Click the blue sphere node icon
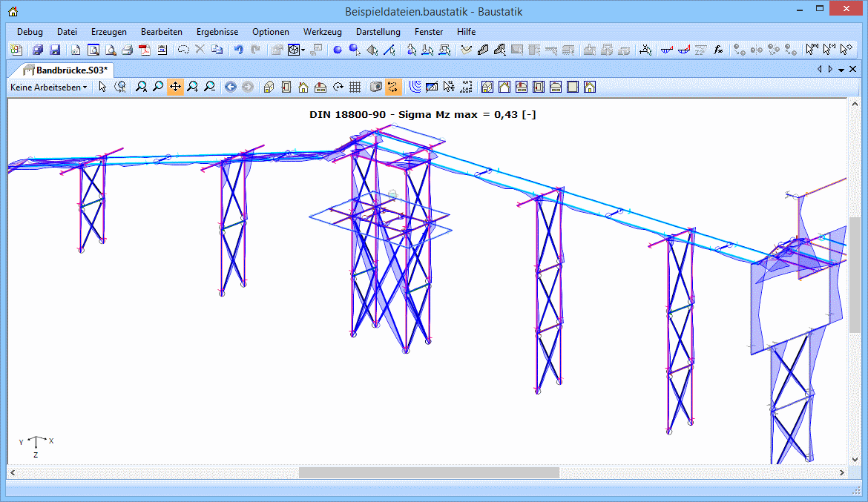This screenshot has height=502, width=868. pyautogui.click(x=337, y=50)
